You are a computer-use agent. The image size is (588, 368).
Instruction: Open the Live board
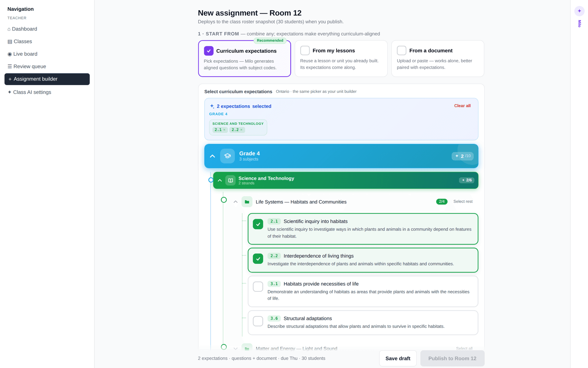point(47,54)
